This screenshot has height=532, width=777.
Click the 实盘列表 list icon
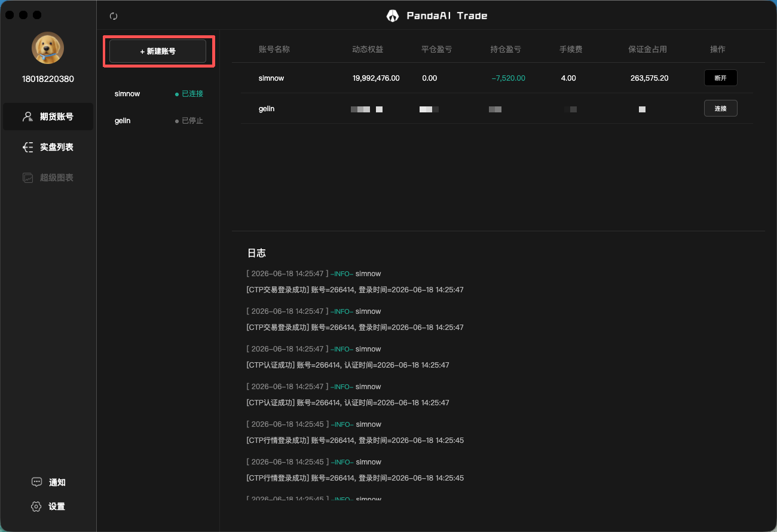(x=27, y=147)
